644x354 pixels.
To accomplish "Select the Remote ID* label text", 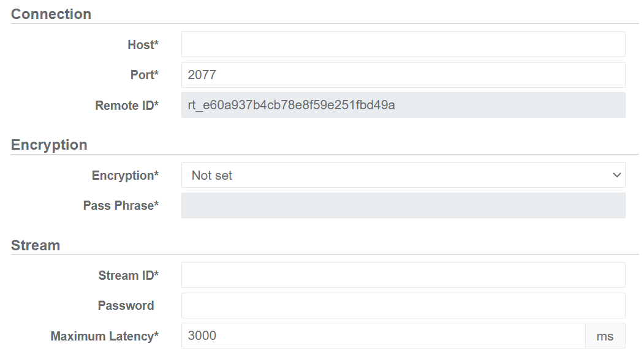I will point(127,106).
